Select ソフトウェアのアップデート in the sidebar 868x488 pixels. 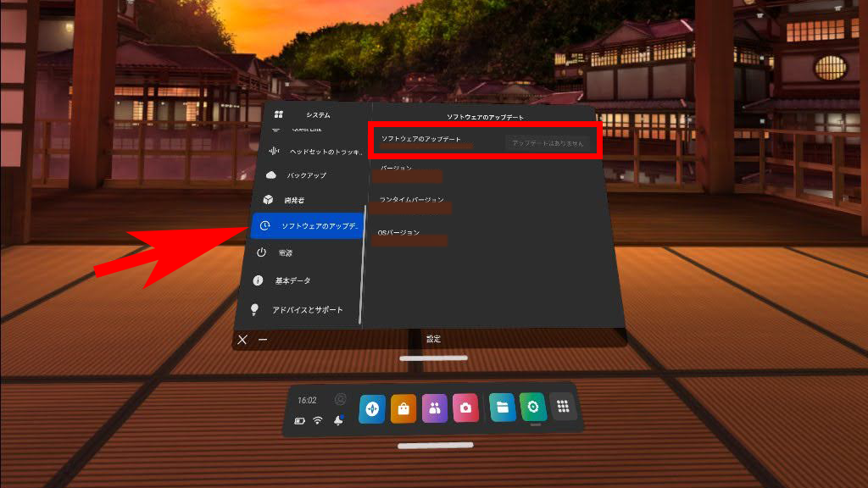click(x=307, y=225)
